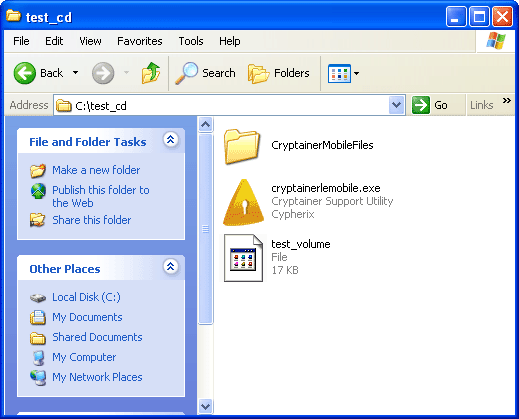The height and width of the screenshot is (419, 519).
Task: Click the Up folder level icon
Action: [151, 73]
